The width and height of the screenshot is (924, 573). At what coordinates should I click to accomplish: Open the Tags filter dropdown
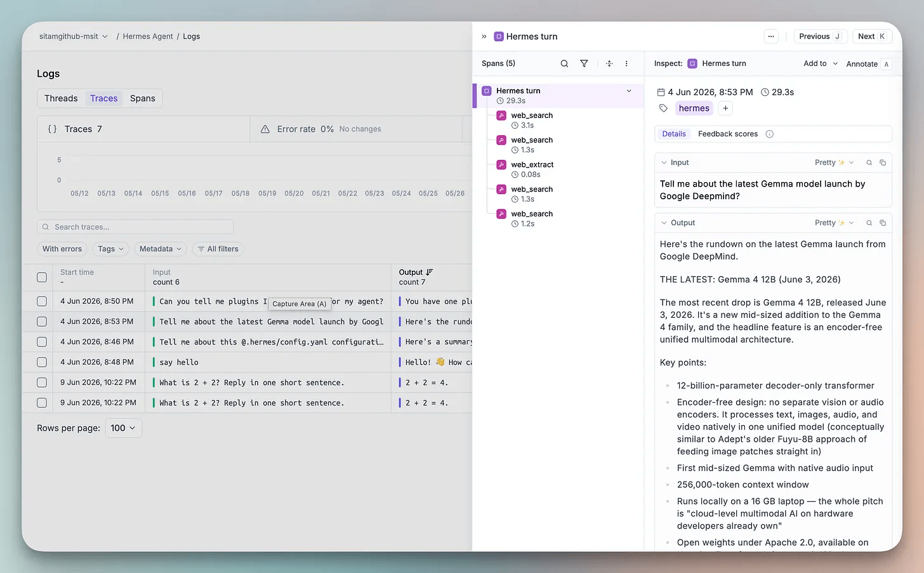[110, 249]
